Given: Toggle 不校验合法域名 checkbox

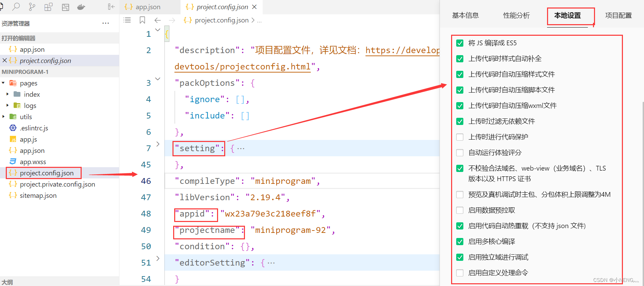Looking at the screenshot, I should (460, 168).
